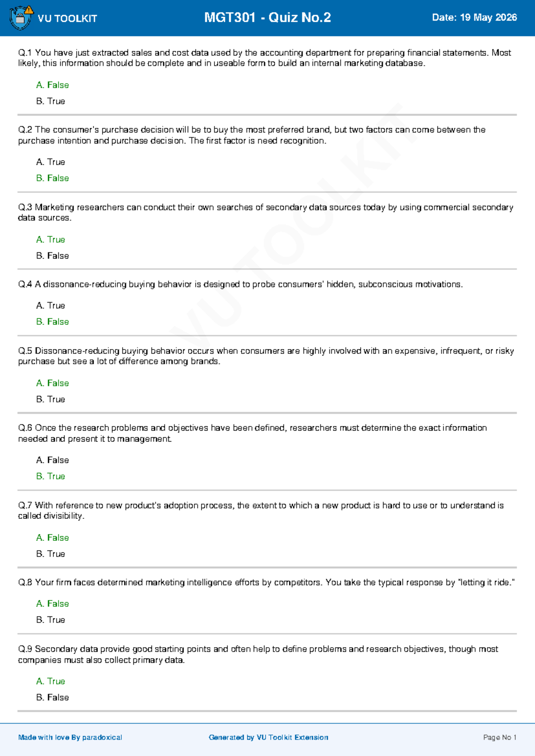Select option B. False under Q.2
This screenshot has height=756, width=535.
pos(53,178)
